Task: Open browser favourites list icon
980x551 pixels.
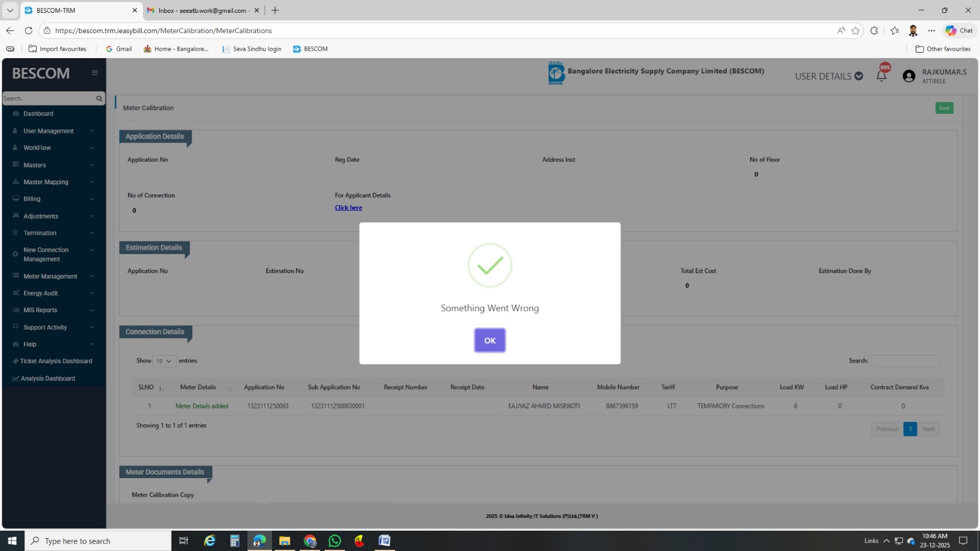Action: tap(895, 31)
